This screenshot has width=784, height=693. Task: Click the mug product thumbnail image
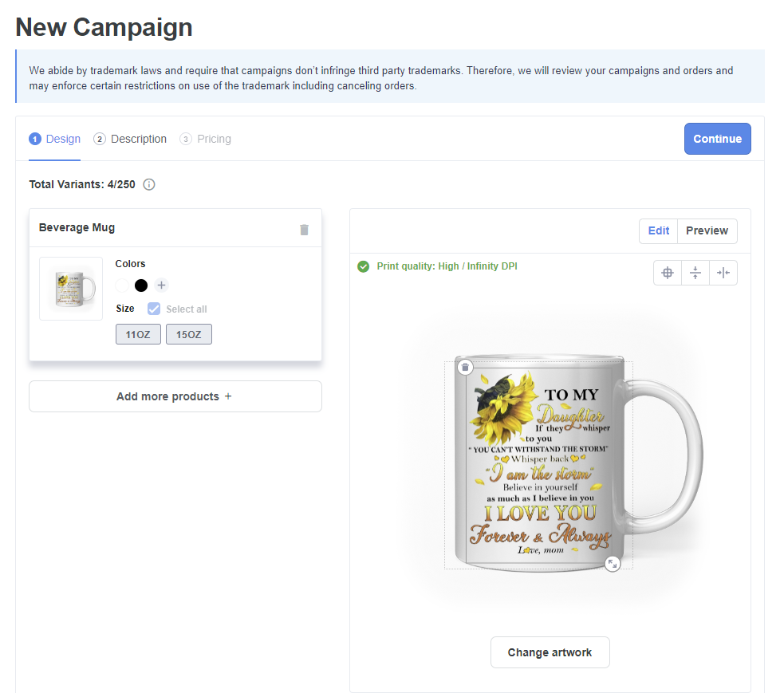[70, 288]
